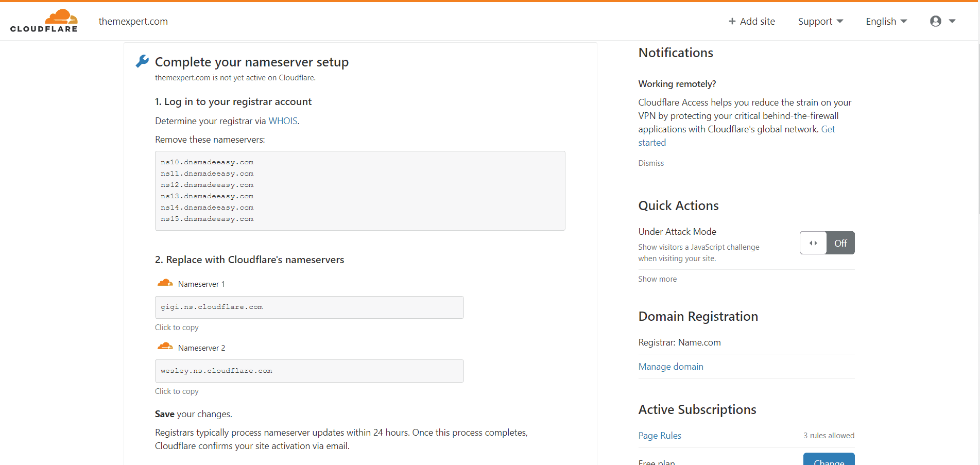Click the arrows handle on Attack Mode toggle
Image resolution: width=980 pixels, height=465 pixels.
[x=813, y=243]
